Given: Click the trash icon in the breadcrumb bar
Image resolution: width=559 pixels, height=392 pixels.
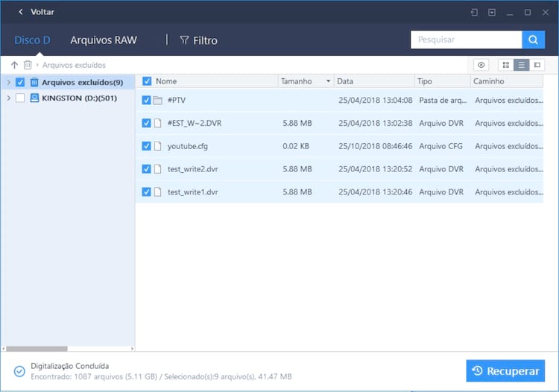Looking at the screenshot, I should click(x=28, y=65).
